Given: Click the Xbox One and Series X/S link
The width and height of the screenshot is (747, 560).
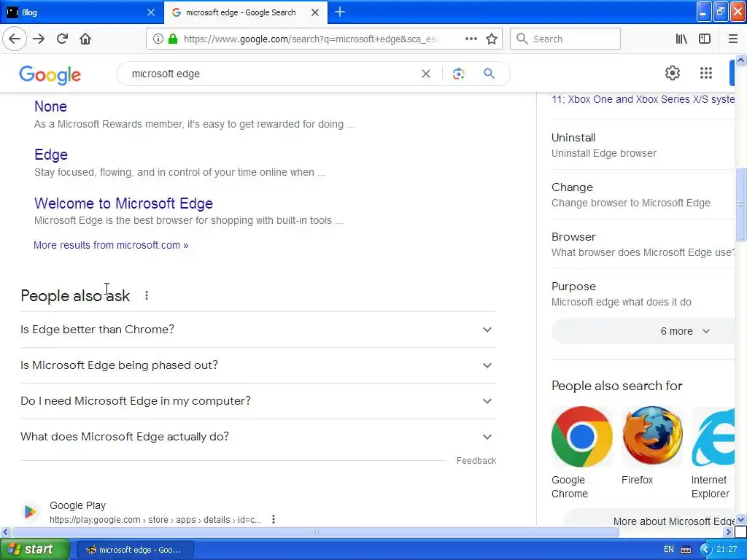Looking at the screenshot, I should (x=643, y=99).
